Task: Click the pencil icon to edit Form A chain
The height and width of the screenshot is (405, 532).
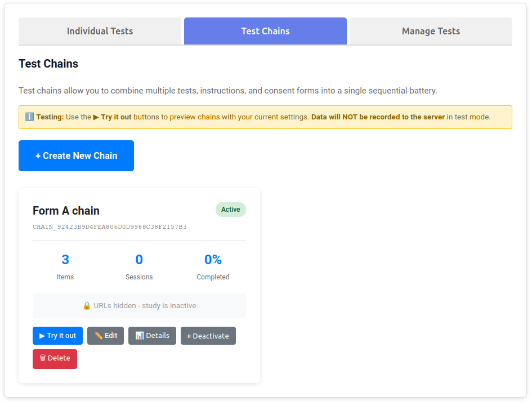Action: [97, 336]
